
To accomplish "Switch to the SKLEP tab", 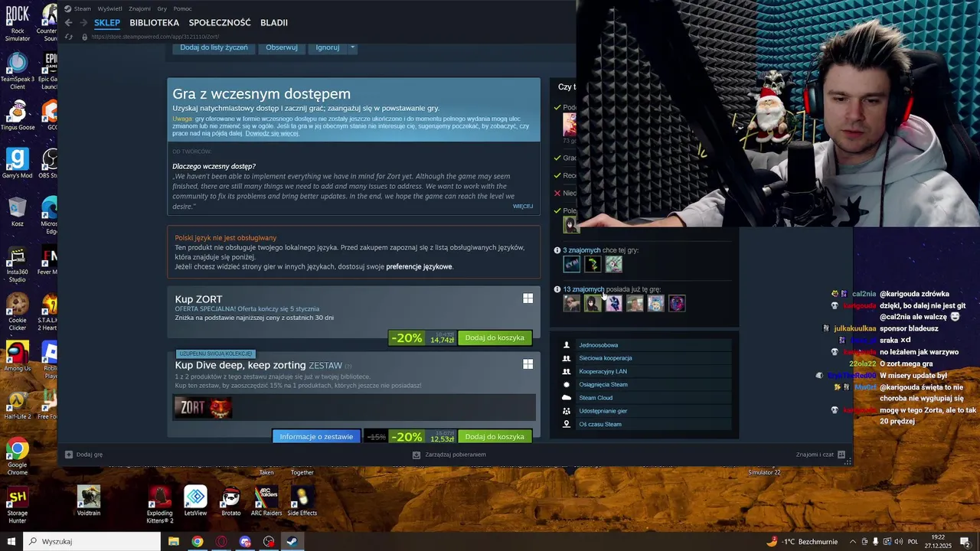I will point(107,23).
